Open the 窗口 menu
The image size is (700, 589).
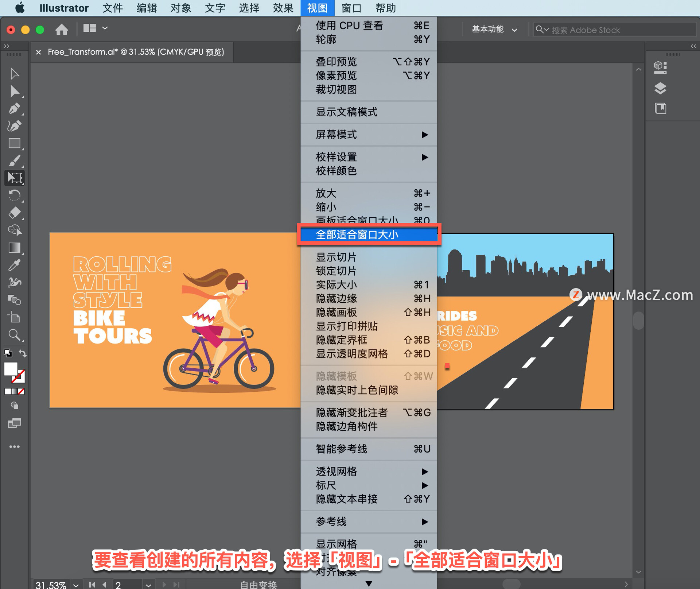(x=351, y=8)
